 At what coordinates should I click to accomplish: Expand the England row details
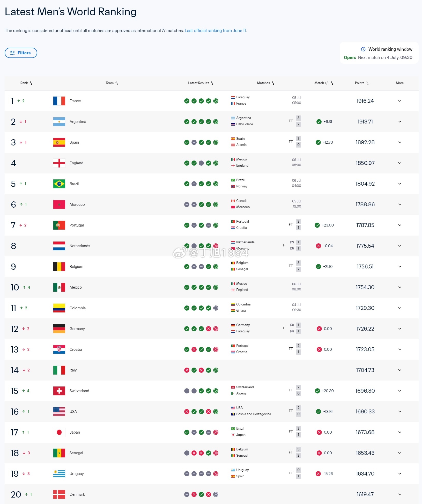400,163
